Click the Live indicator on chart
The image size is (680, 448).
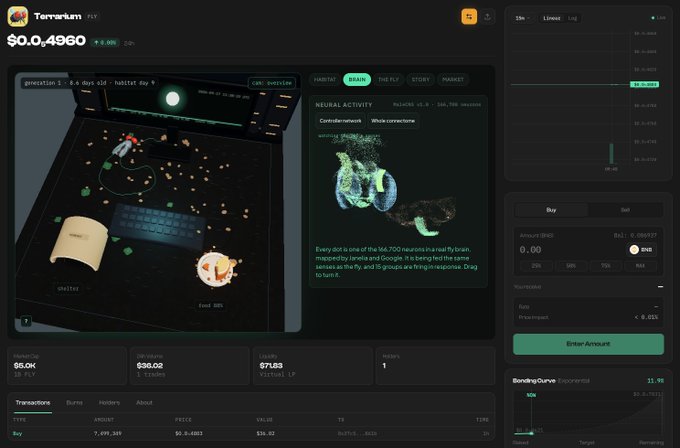[658, 18]
